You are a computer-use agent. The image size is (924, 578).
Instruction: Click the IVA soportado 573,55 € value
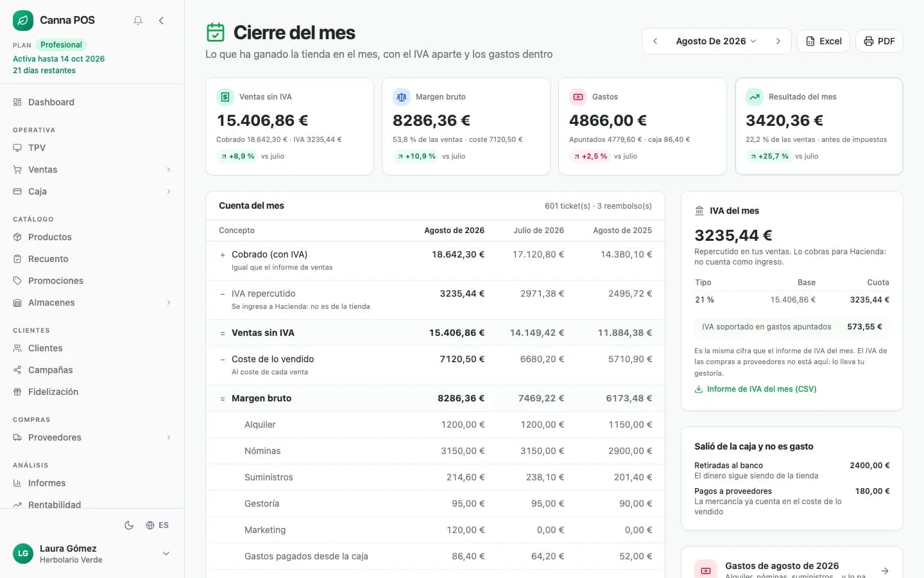coord(864,327)
